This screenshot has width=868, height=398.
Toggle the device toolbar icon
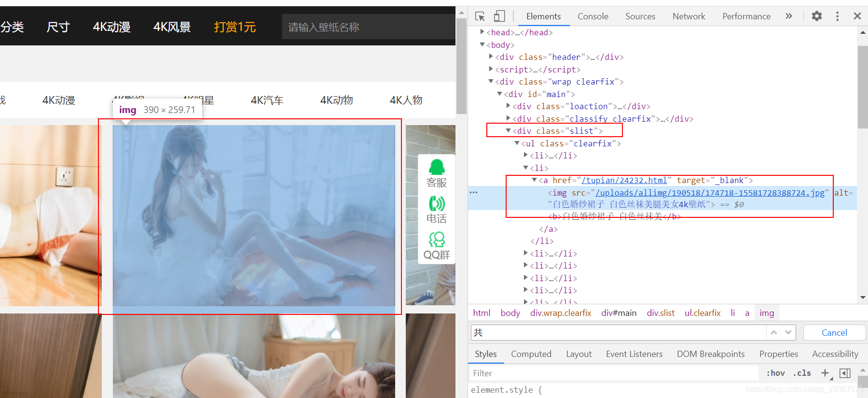[x=499, y=16]
